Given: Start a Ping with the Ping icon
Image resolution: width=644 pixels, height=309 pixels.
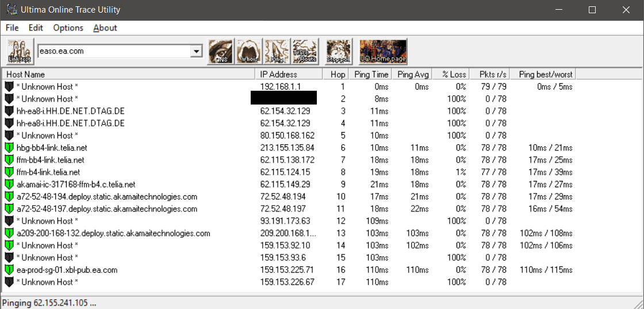Looking at the screenshot, I should [277, 51].
